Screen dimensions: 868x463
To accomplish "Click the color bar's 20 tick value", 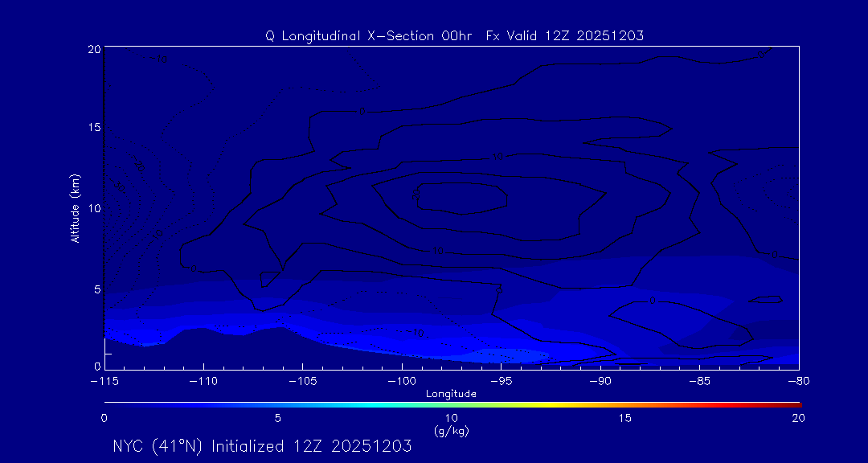I will (x=798, y=420).
